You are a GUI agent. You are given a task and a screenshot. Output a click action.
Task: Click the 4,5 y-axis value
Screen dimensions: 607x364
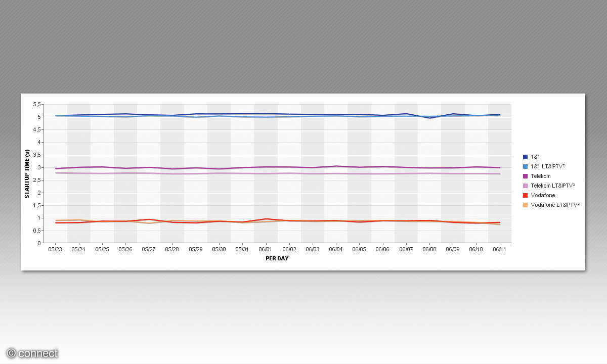[37, 129]
